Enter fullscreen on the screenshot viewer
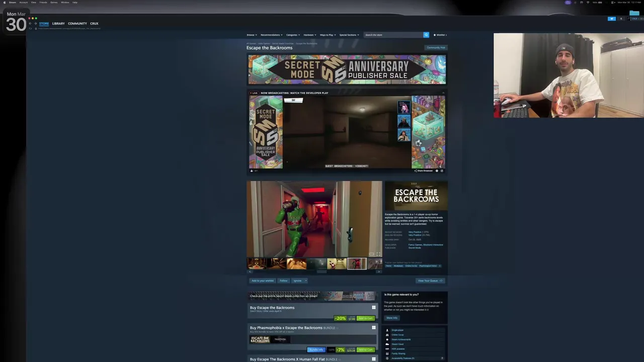The width and height of the screenshot is (644, 362). coord(378,254)
